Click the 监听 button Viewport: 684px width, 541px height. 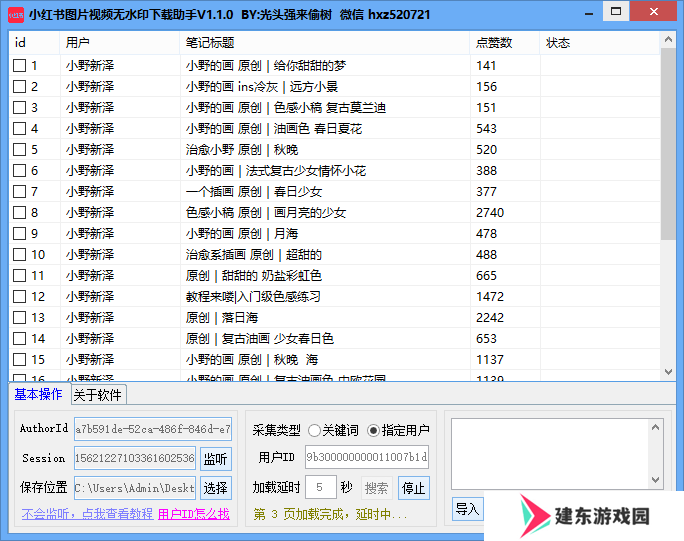[x=215, y=459]
